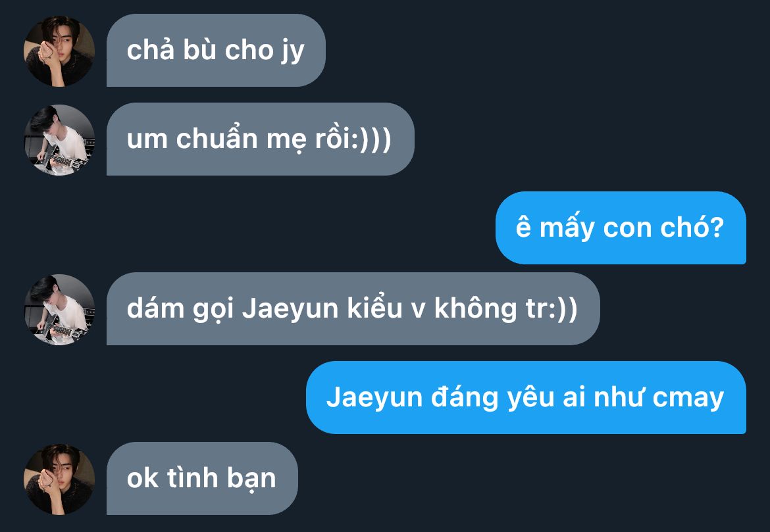Viewport: 770px width, 532px height.
Task: Tap the 'Jaeyun đáng yêu ai như cmay' message
Action: coord(526,398)
